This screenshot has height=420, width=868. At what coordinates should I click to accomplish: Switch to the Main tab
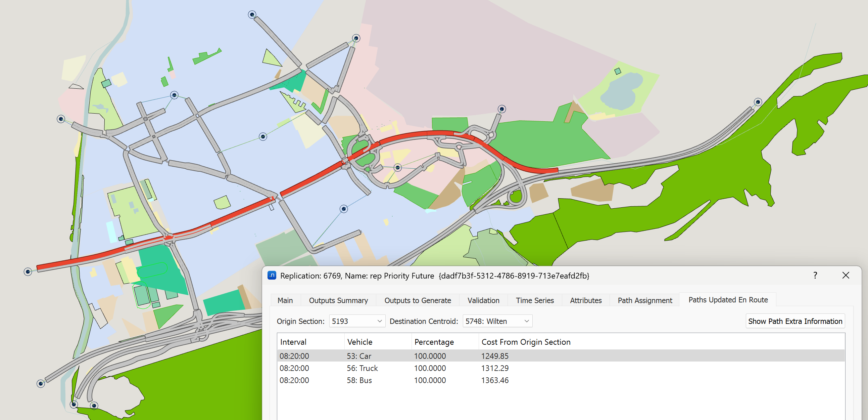[285, 300]
